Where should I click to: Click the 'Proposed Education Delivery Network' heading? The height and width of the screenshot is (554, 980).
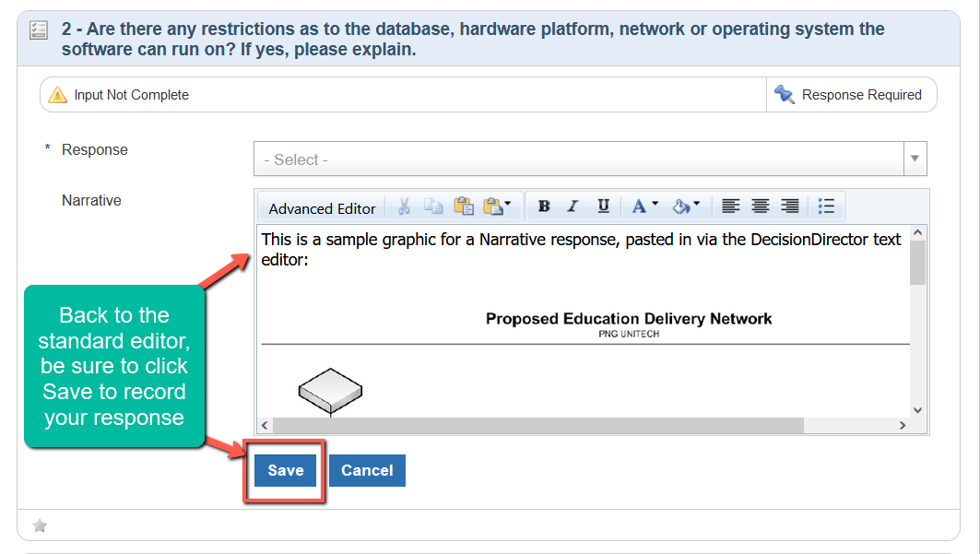pos(629,319)
